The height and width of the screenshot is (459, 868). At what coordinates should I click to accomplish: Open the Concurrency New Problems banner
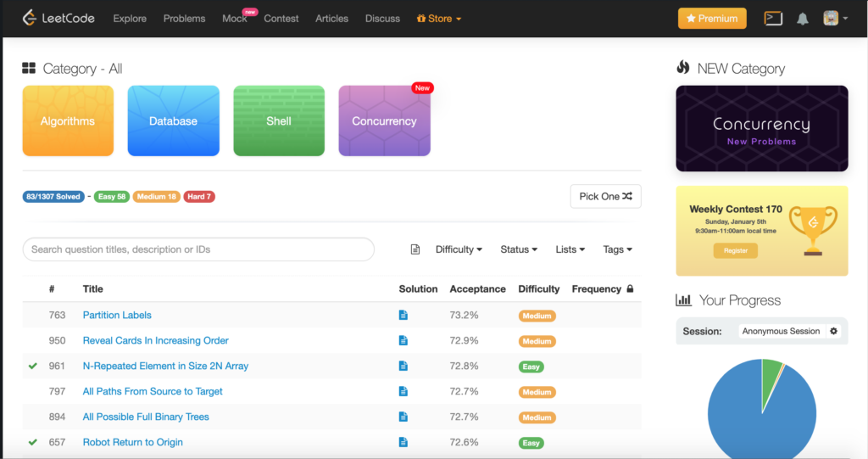pos(762,129)
